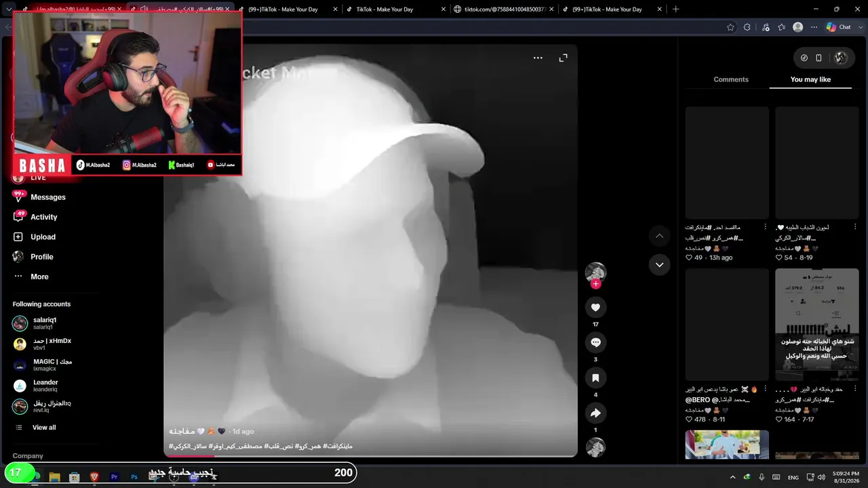Screen dimensions: 868x488
Task: Open the Upload page link
Action: click(43, 237)
